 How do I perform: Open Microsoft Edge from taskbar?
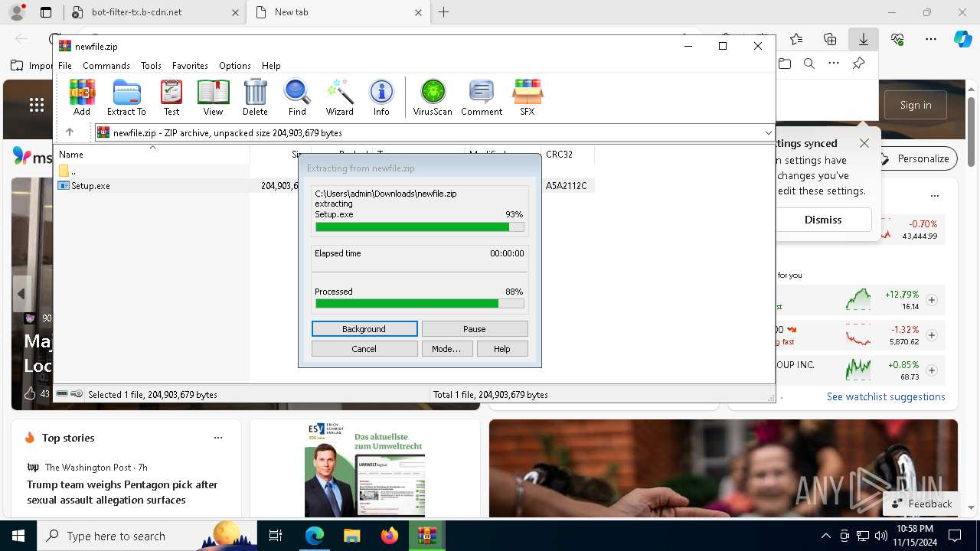(315, 536)
